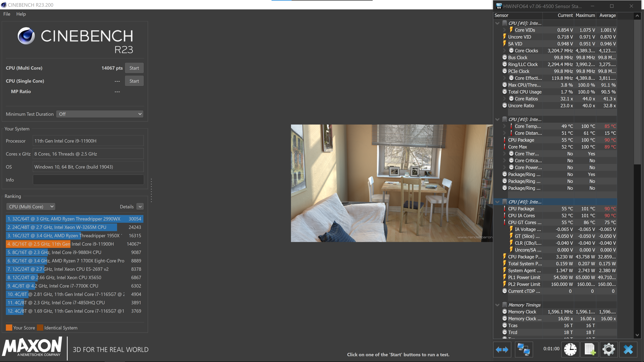Screen dimensions: 644x362
Task: Select Intel Core i9-9880H ranking row
Action: pos(74,252)
